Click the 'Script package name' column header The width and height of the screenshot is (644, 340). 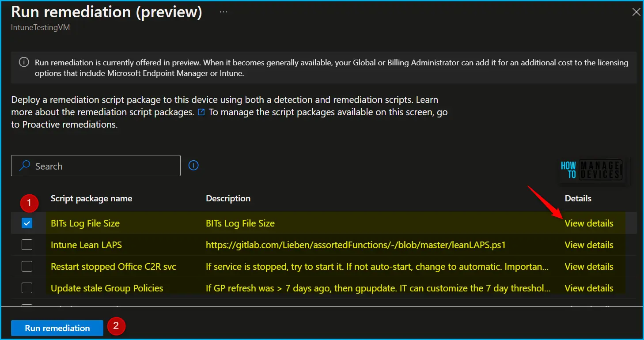(91, 199)
